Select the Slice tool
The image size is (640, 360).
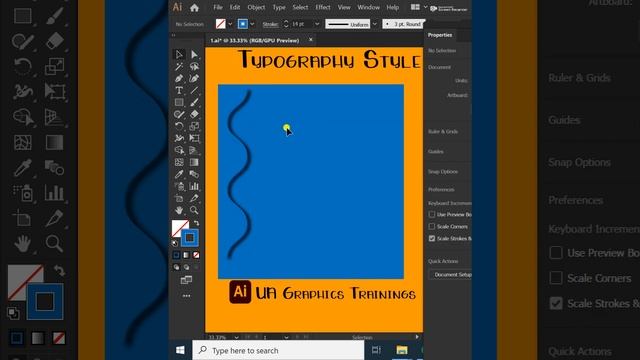click(x=194, y=198)
